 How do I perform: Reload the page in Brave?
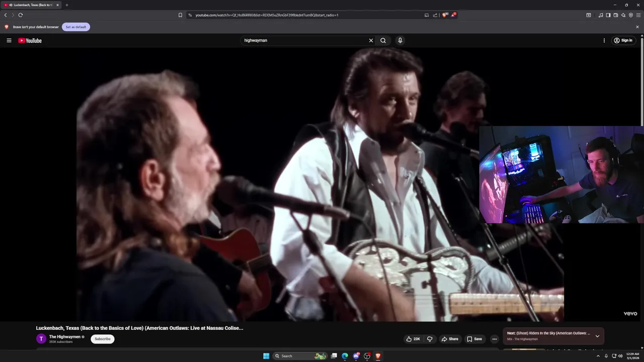tap(21, 15)
